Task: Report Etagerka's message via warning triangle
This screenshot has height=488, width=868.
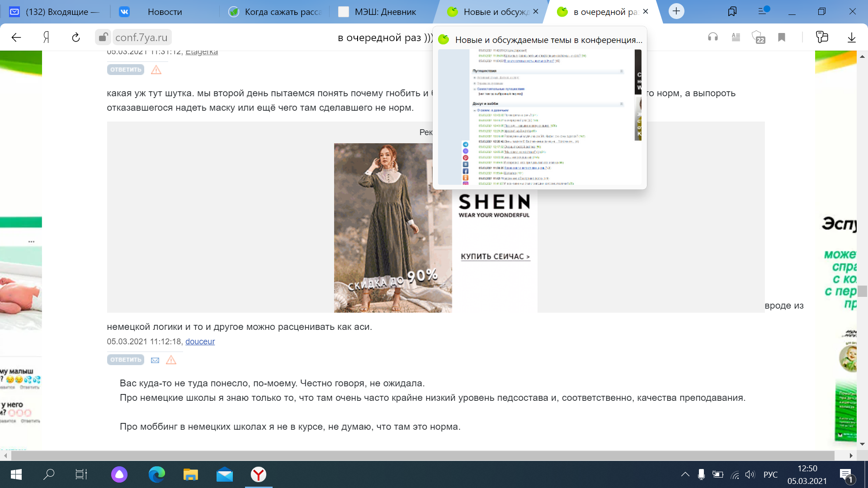Action: [x=156, y=70]
